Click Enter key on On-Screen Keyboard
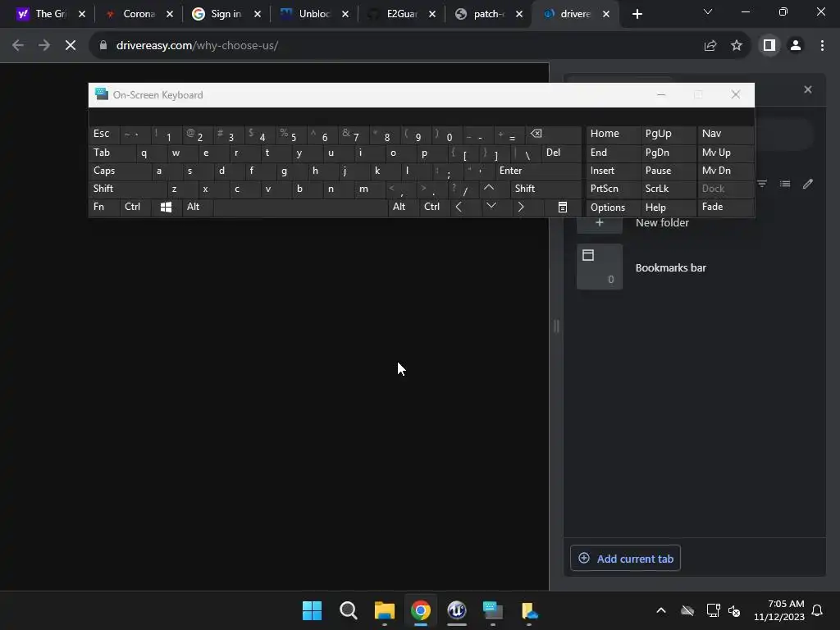Screen dimensions: 840x630 tap(538, 171)
